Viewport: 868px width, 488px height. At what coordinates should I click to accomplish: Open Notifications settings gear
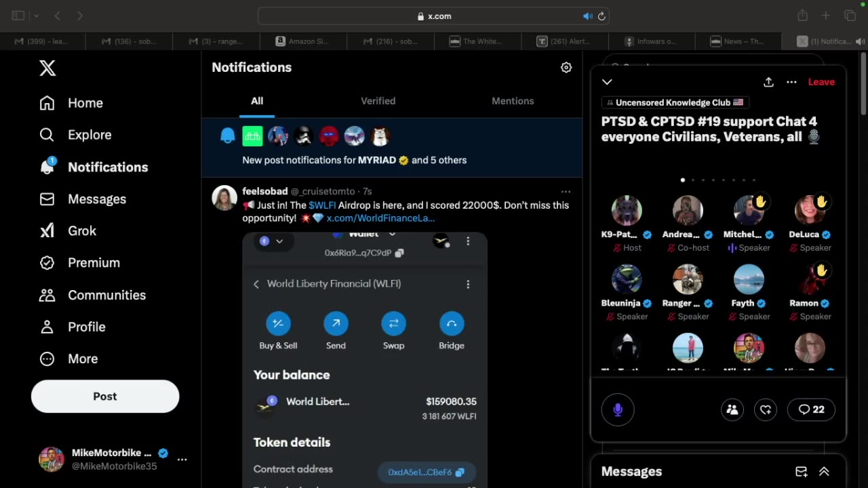pos(566,68)
